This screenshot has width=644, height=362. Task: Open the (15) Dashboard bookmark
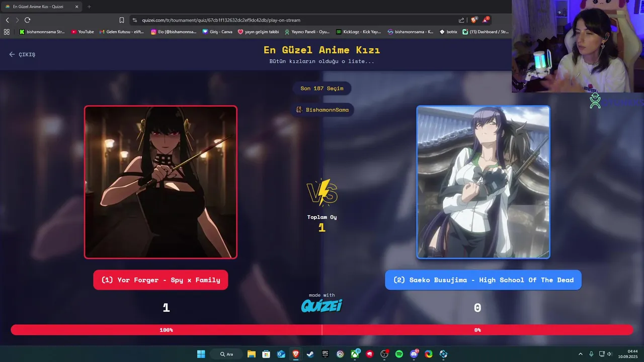point(486,32)
